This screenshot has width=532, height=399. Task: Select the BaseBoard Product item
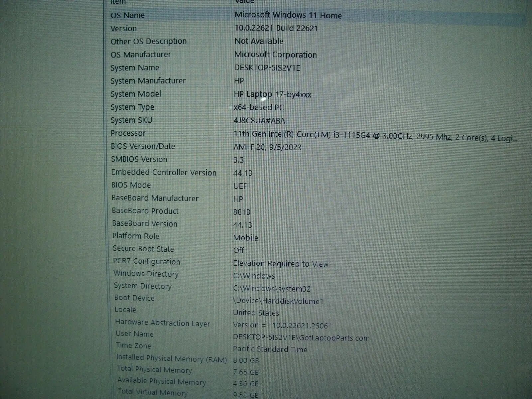point(145,211)
